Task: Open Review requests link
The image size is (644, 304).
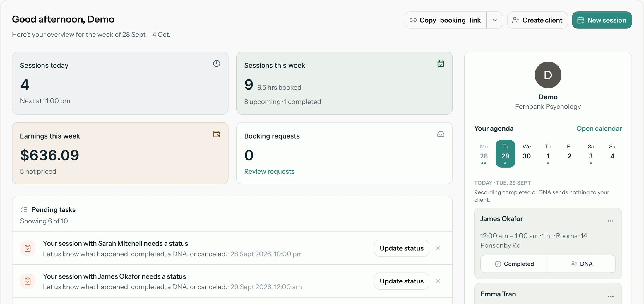Action: 269,171
